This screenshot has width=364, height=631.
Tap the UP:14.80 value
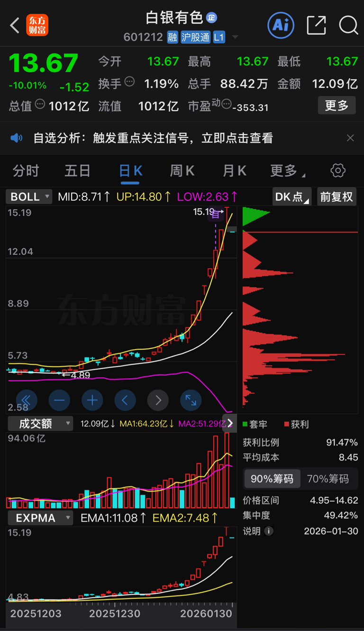click(x=144, y=196)
